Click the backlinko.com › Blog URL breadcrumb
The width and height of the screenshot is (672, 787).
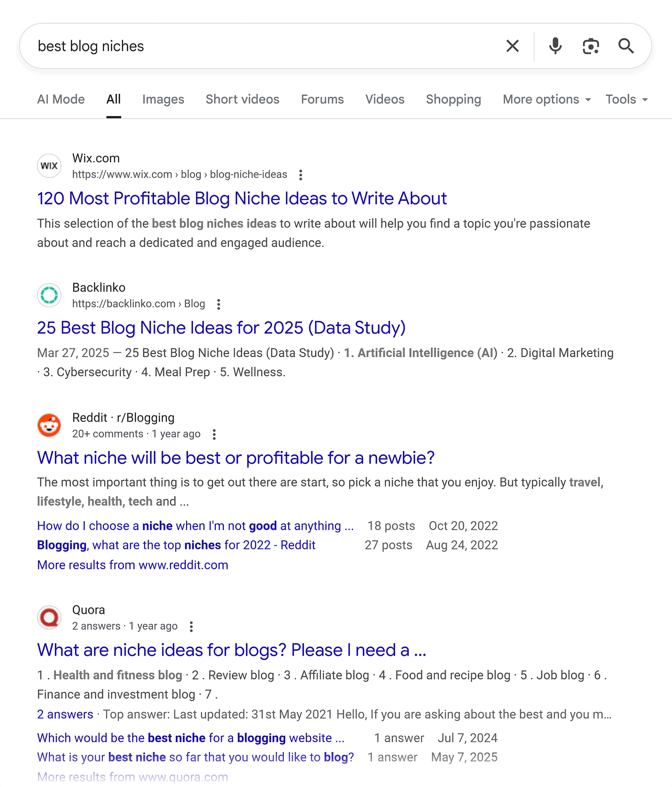(x=138, y=304)
